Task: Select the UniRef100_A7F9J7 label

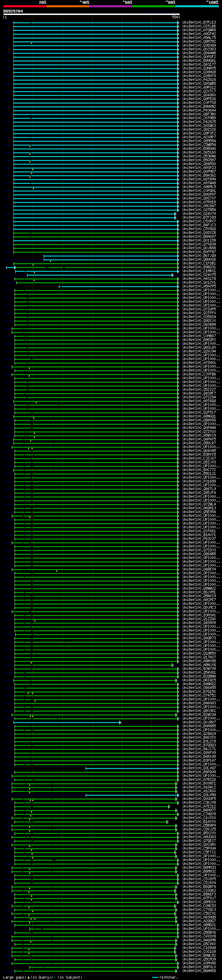Action: click(199, 898)
